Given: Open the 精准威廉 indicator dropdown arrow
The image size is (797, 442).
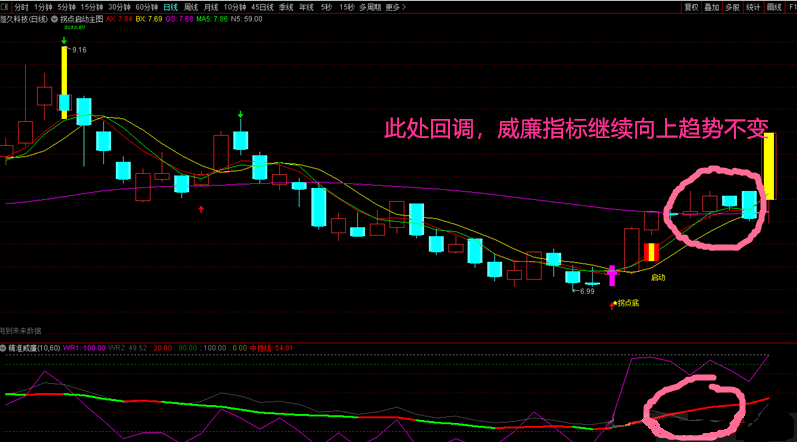Looking at the screenshot, I should click(3, 348).
